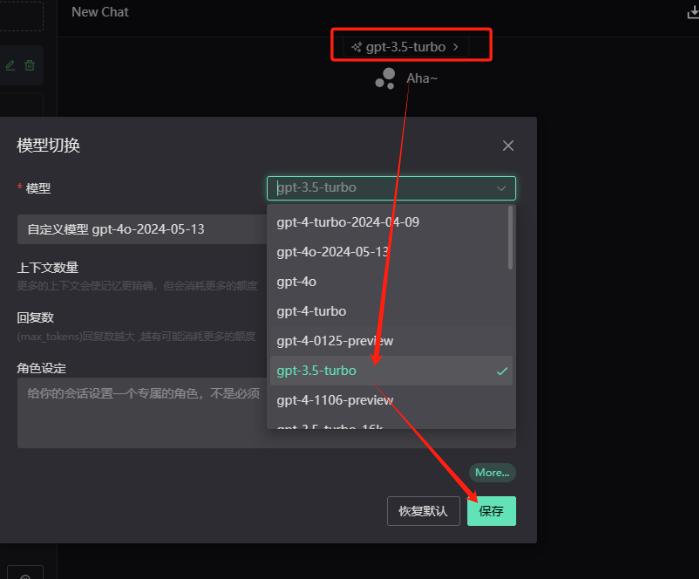The image size is (699, 579).
Task: Select gpt-4-turbo-2024-04-09 from the list
Action: [x=347, y=222]
